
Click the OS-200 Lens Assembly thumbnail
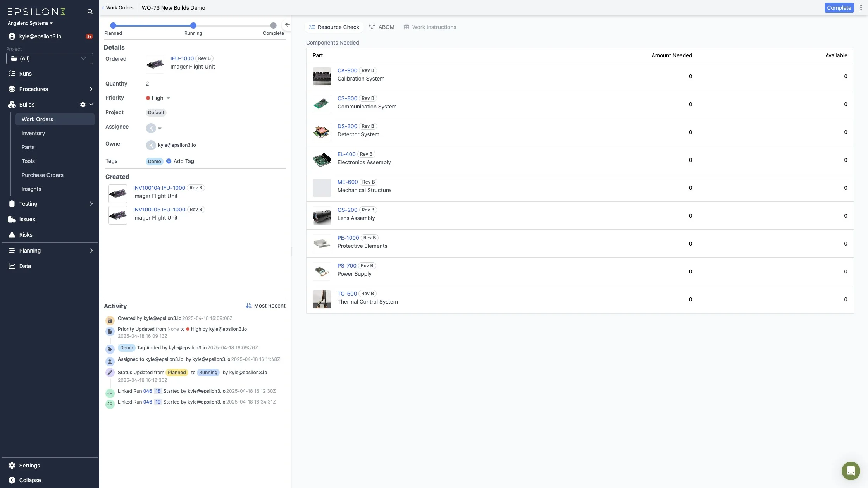[x=322, y=216]
